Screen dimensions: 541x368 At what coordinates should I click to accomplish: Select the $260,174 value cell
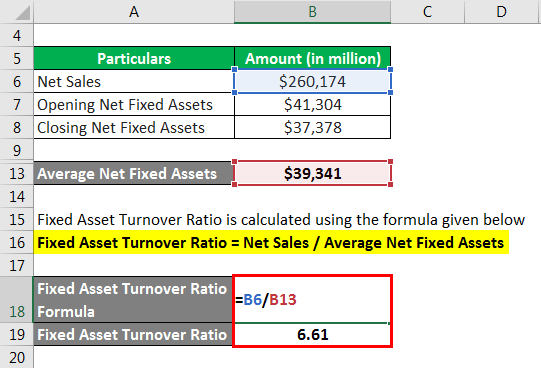click(x=312, y=81)
